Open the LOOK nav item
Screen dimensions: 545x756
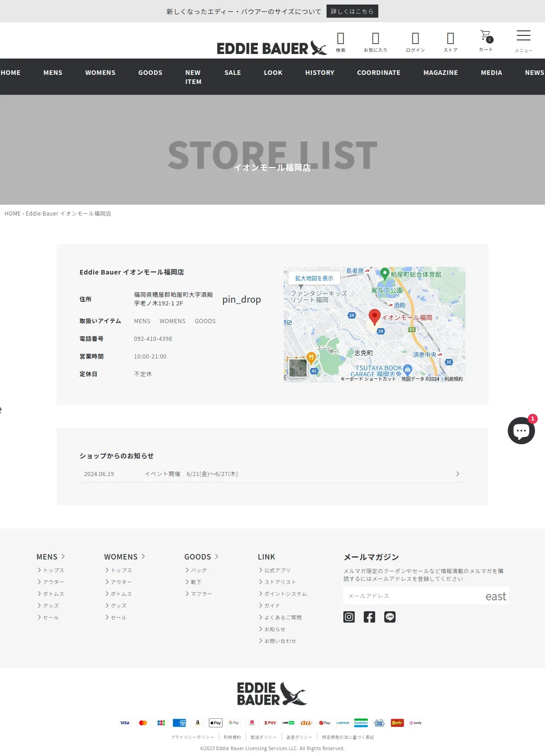coord(273,73)
